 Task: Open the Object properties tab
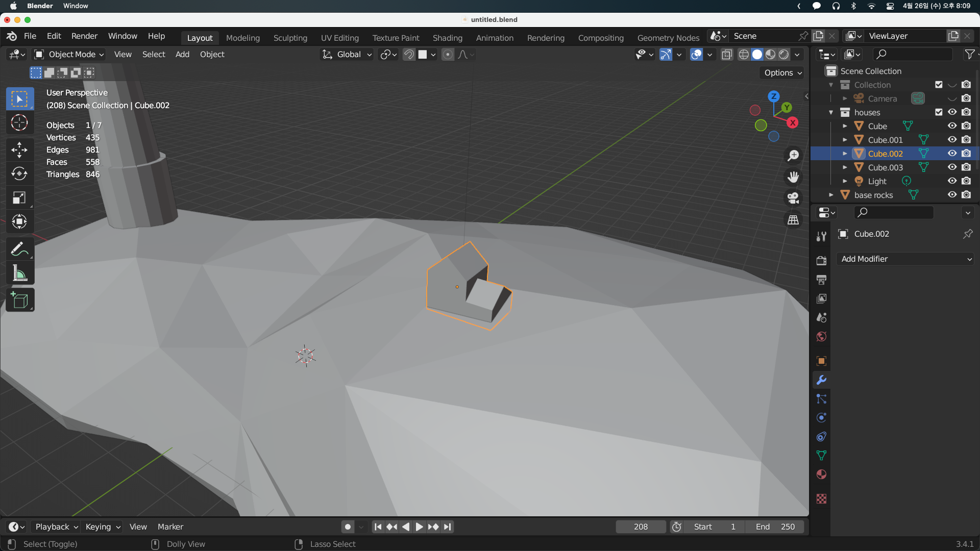click(821, 361)
